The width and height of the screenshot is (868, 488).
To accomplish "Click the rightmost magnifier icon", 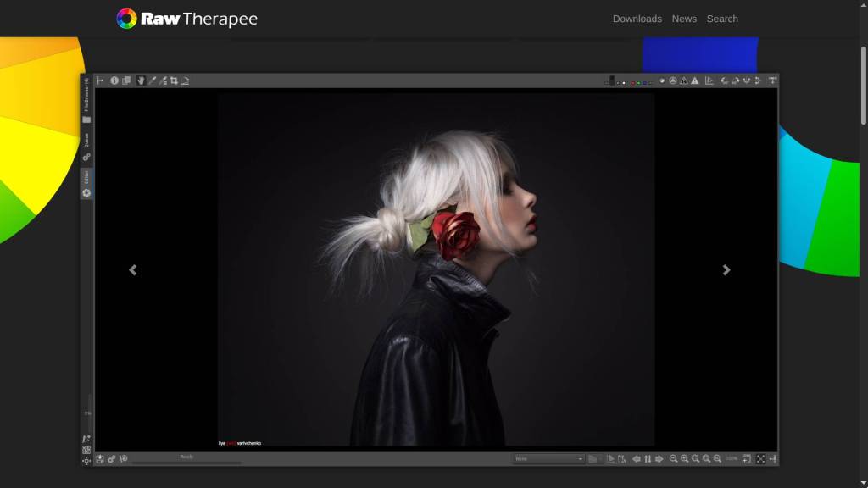I will [717, 459].
